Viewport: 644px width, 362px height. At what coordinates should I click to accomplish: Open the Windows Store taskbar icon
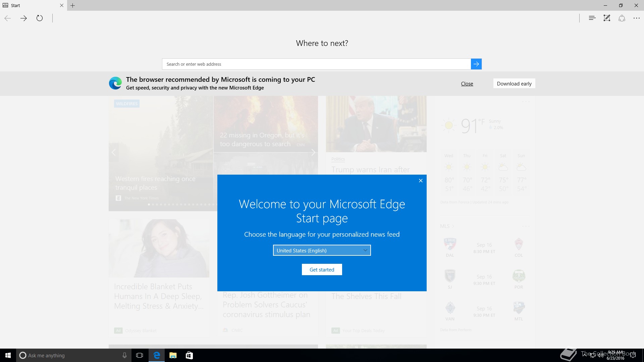189,355
